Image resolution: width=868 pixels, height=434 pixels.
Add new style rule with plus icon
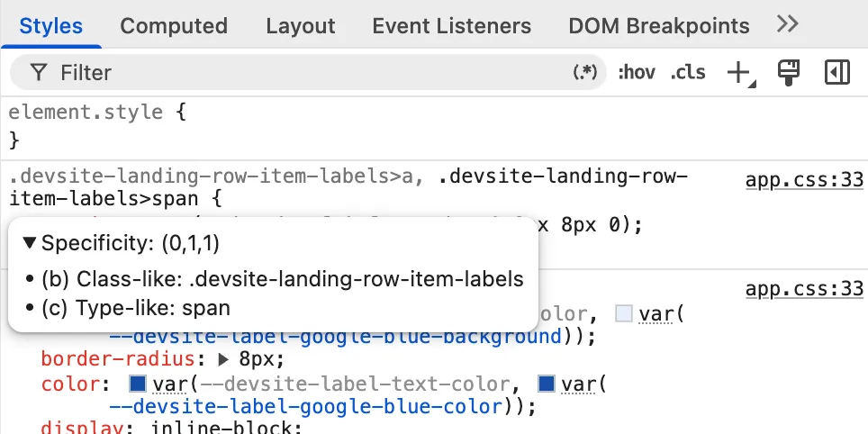click(740, 73)
